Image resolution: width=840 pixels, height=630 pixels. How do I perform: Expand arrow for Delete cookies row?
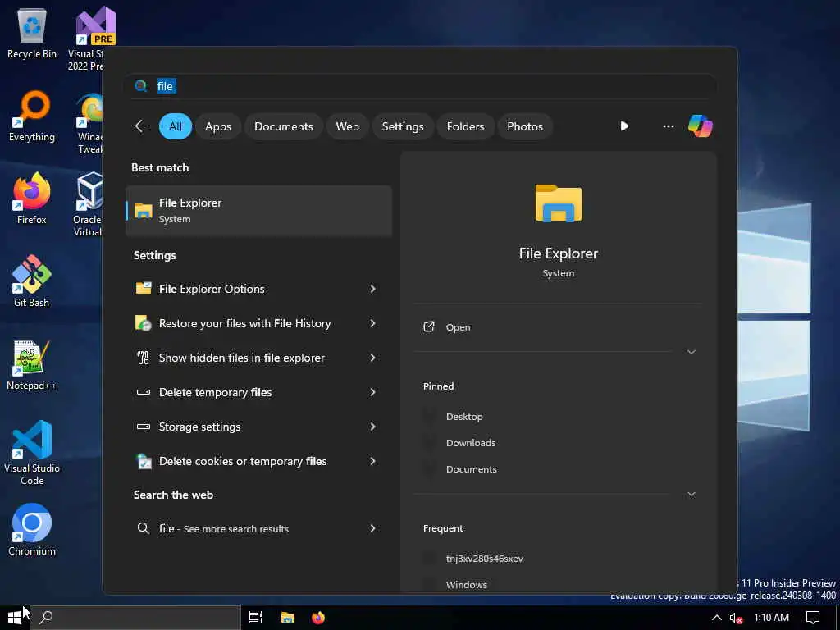pos(373,461)
